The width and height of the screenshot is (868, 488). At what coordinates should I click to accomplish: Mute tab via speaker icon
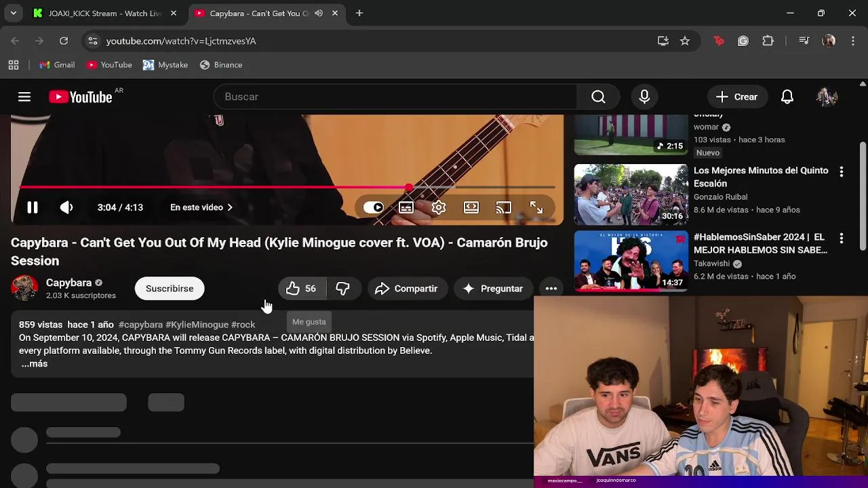(x=319, y=13)
